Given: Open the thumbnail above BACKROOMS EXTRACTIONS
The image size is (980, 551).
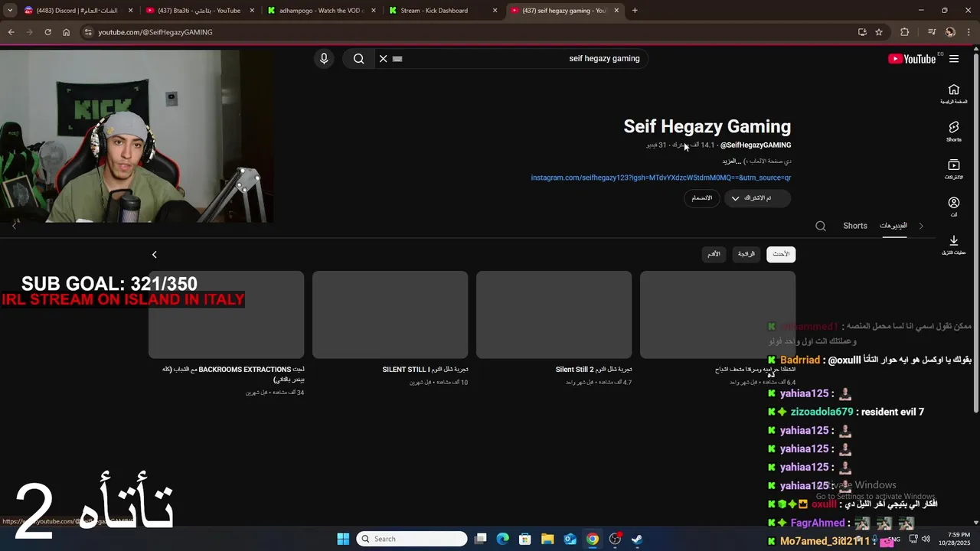Looking at the screenshot, I should (226, 315).
